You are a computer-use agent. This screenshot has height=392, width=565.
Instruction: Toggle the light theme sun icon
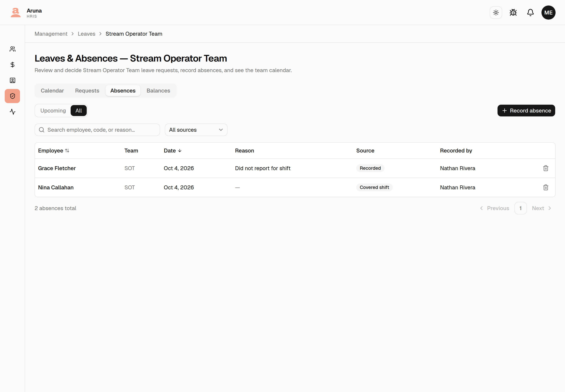[x=496, y=13]
